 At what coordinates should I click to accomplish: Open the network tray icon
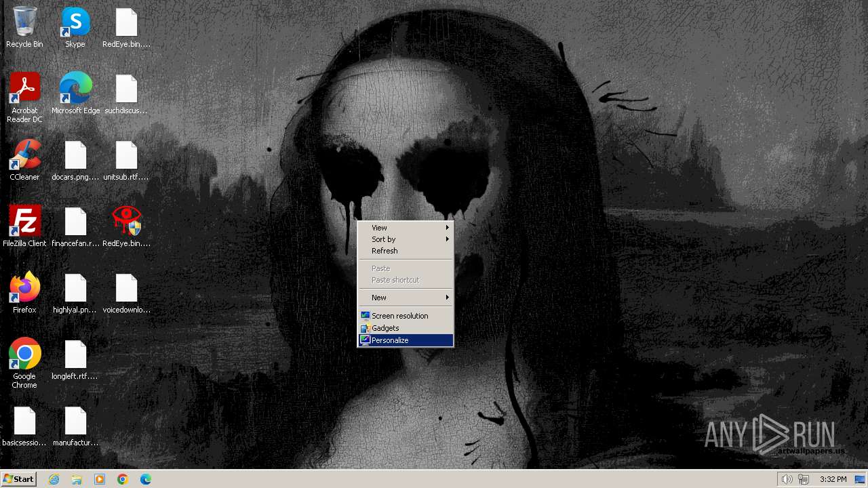click(804, 479)
